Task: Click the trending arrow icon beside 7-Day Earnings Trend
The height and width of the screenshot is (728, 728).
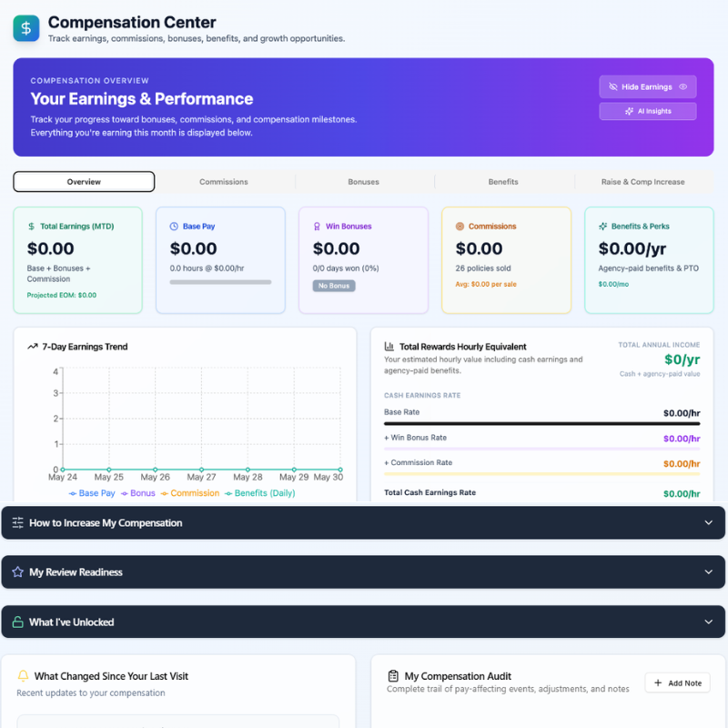Action: pyautogui.click(x=33, y=347)
